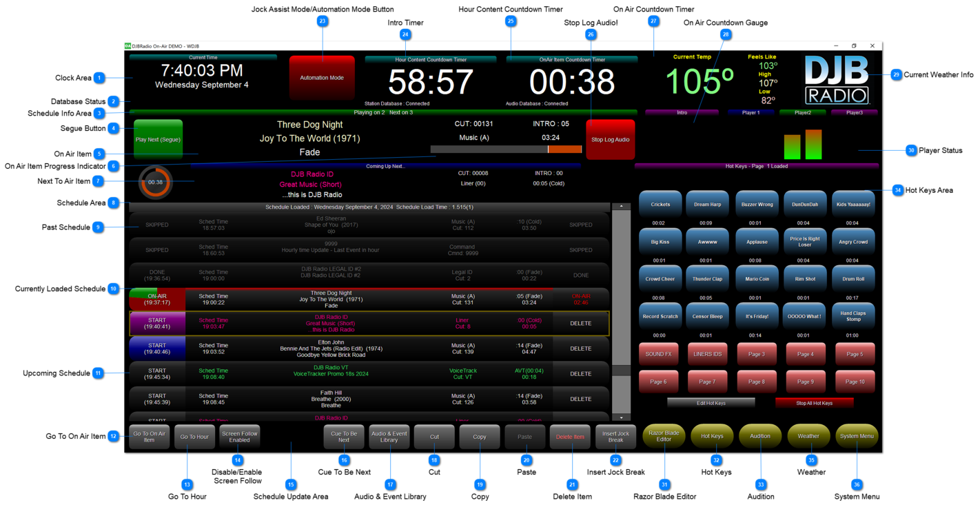
Task: Click the circular 00:38 countdown gauge
Action: pyautogui.click(x=156, y=183)
